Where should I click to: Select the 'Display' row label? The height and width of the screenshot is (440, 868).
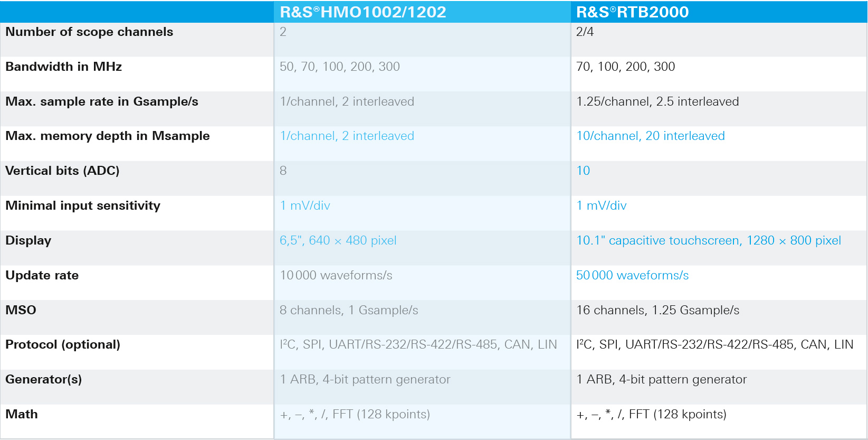point(28,241)
